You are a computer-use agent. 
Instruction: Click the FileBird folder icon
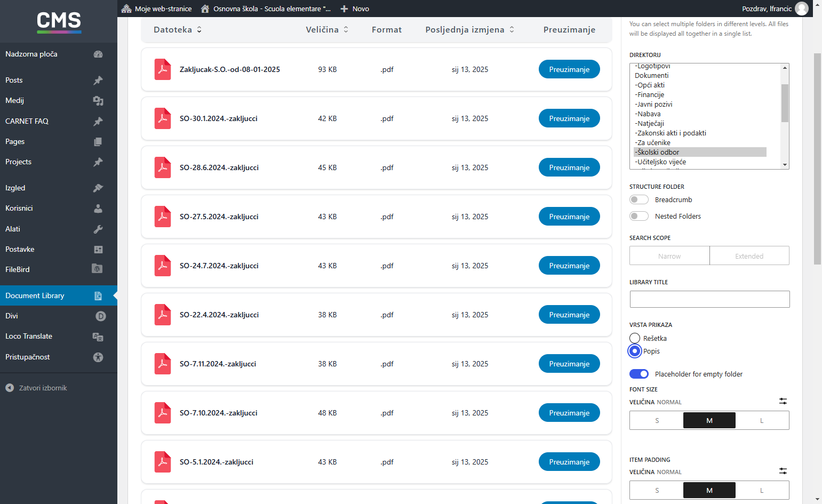tap(97, 269)
